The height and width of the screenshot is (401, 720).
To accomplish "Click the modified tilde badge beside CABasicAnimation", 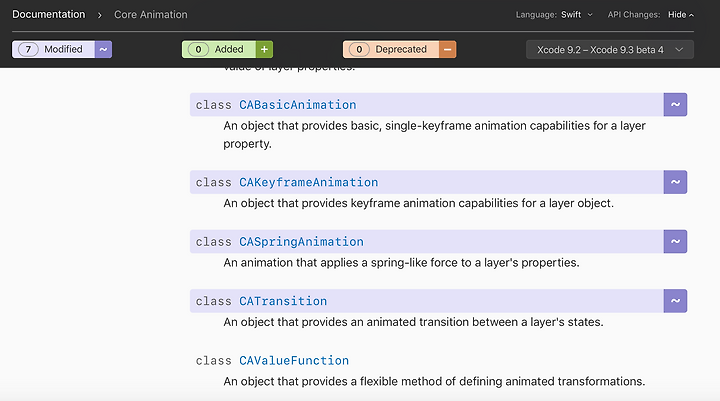I will coord(675,104).
